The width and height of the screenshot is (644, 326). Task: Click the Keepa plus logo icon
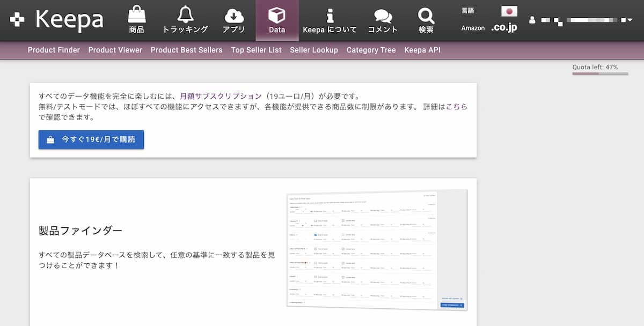pos(17,20)
